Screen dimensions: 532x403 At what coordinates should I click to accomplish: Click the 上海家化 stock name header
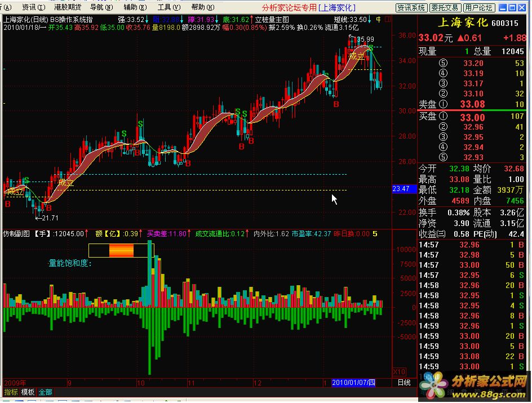point(463,23)
